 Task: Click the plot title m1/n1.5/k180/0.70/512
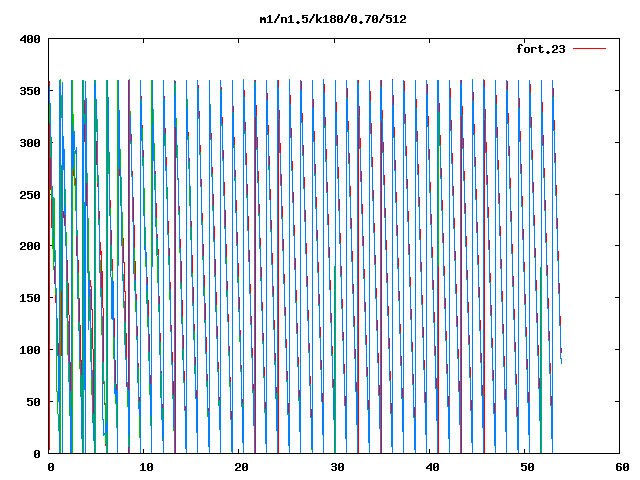(x=333, y=19)
